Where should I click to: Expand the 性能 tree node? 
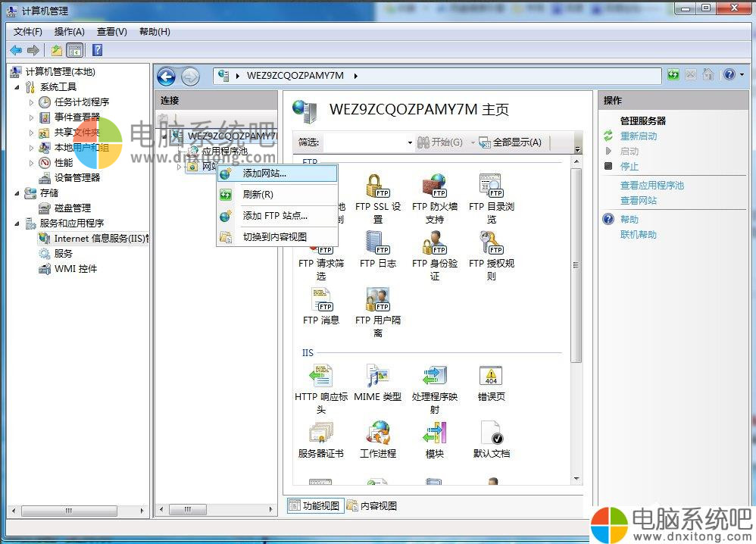tap(31, 163)
